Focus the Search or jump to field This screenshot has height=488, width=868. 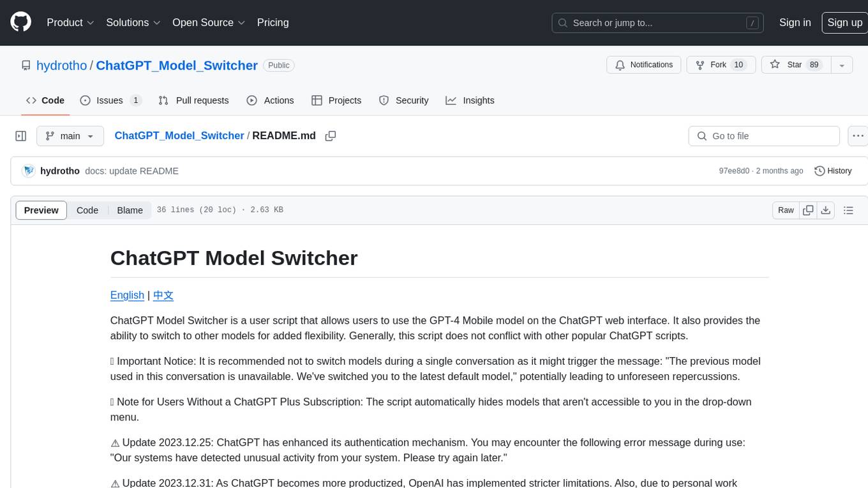[x=658, y=22]
